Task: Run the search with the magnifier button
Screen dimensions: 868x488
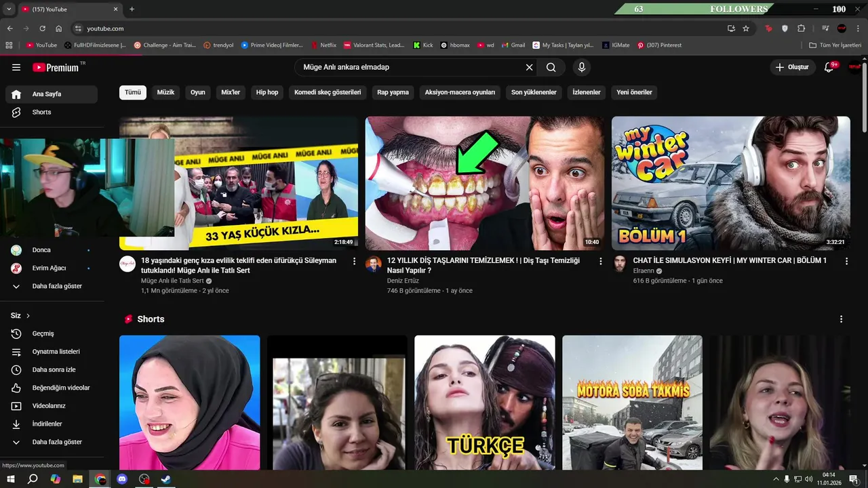Action: (551, 67)
